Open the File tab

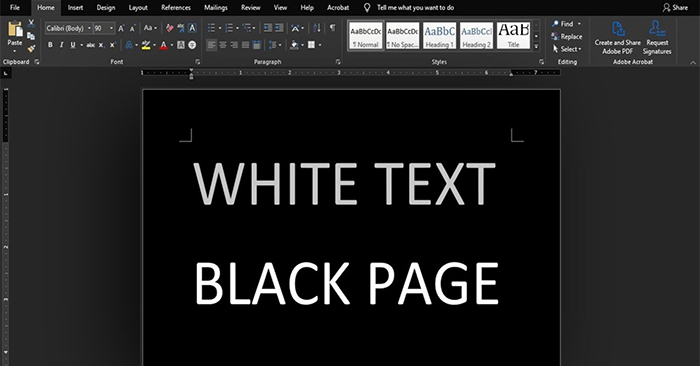click(15, 8)
